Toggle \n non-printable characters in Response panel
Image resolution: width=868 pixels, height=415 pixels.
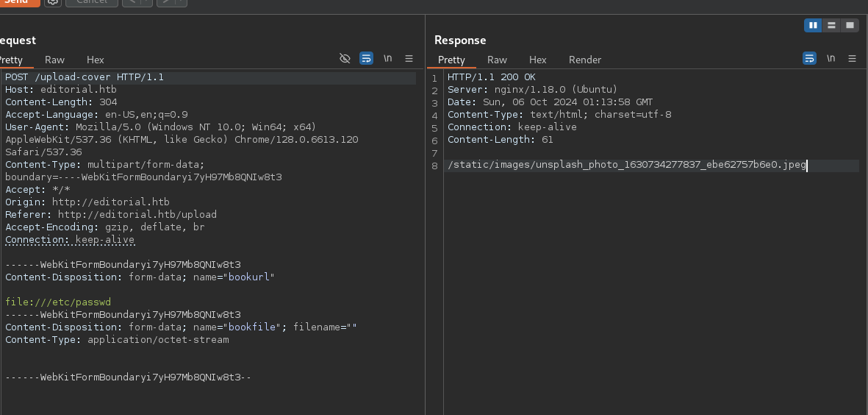click(x=831, y=58)
